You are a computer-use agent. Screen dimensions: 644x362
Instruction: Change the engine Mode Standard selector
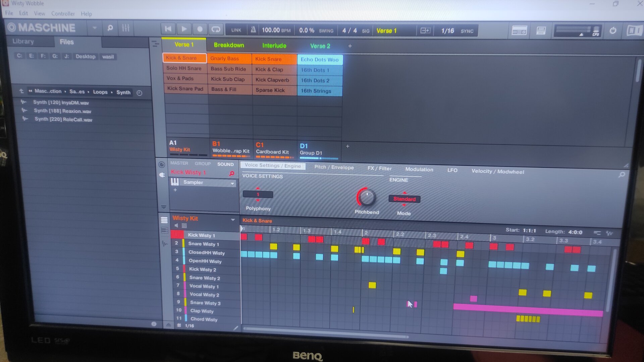pos(404,199)
